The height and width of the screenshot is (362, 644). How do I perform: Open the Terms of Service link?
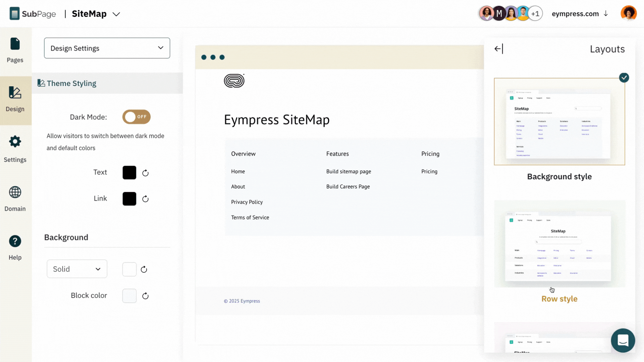pos(250,218)
